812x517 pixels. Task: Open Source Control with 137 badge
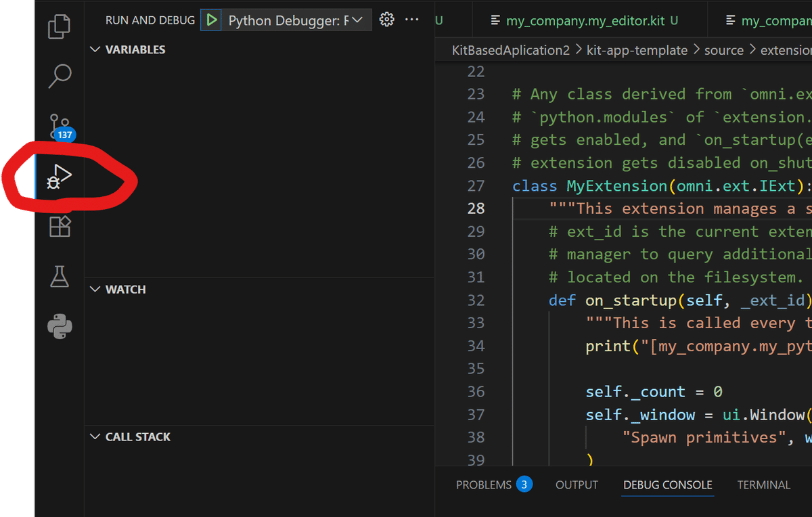[x=60, y=127]
